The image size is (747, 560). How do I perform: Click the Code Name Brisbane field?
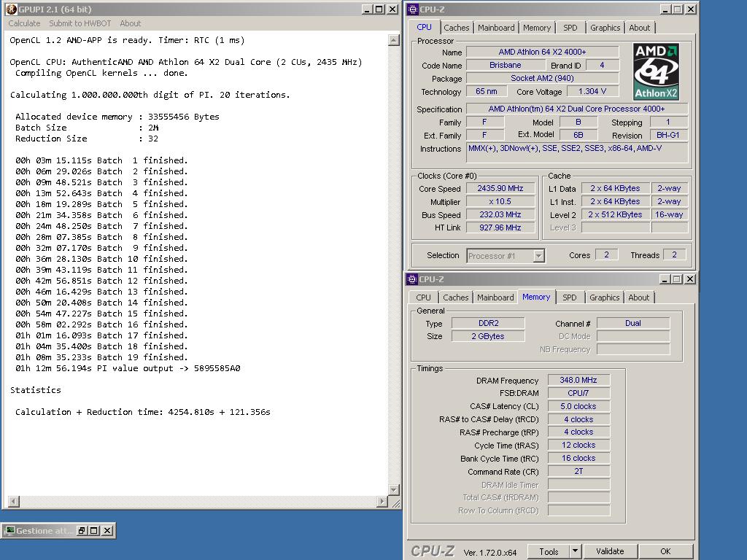click(x=505, y=65)
